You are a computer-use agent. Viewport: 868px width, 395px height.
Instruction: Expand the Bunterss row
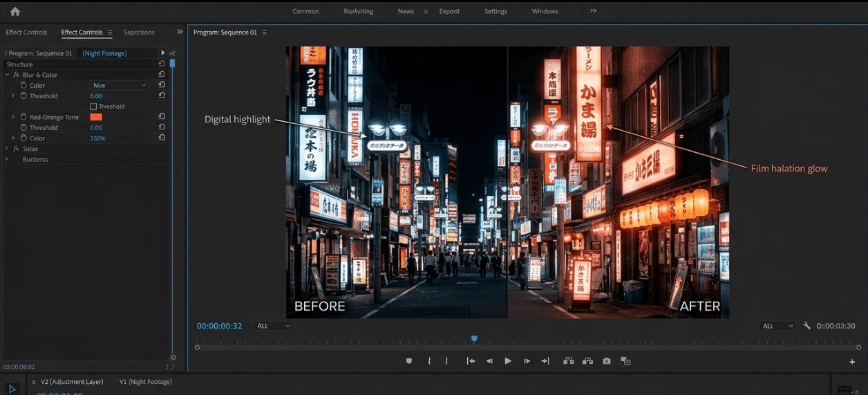pyautogui.click(x=7, y=159)
